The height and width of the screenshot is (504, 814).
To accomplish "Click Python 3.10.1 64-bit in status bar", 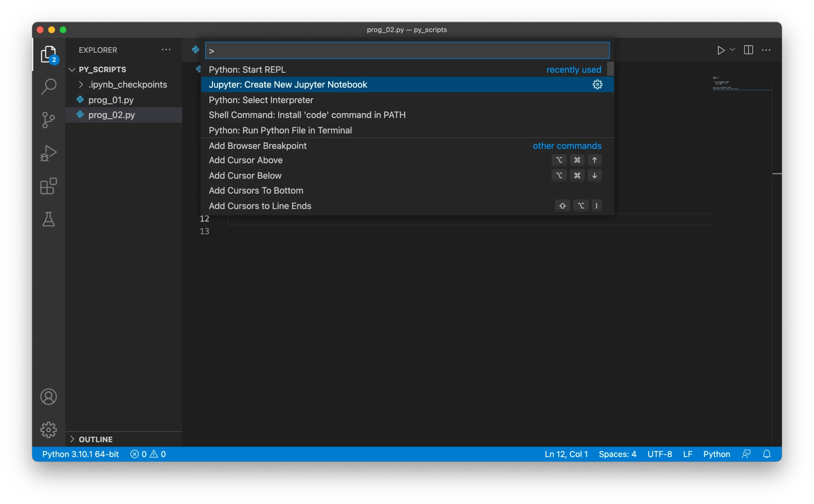I will pyautogui.click(x=80, y=454).
